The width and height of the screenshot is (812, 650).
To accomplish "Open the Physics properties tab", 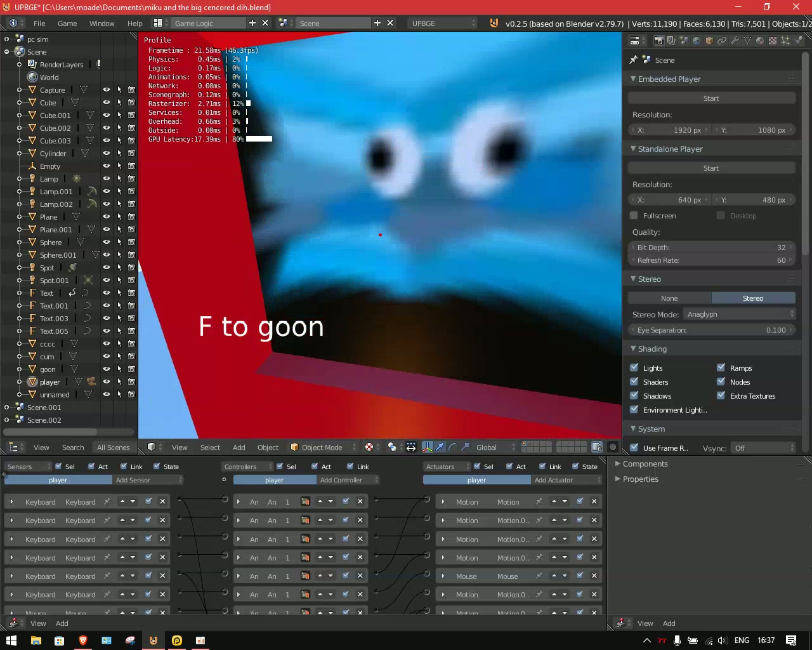I will 797,41.
